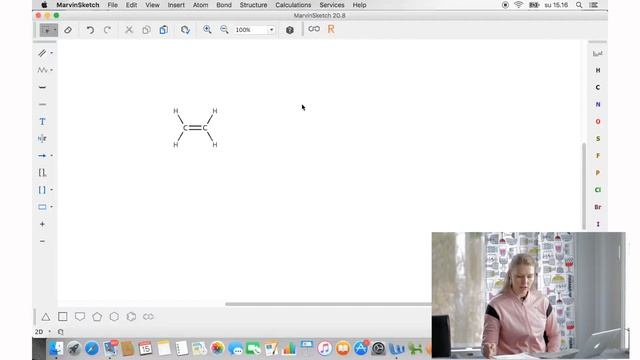Viewport: 640px width, 360px height.
Task: Click the orange R-group icon
Action: click(x=331, y=29)
